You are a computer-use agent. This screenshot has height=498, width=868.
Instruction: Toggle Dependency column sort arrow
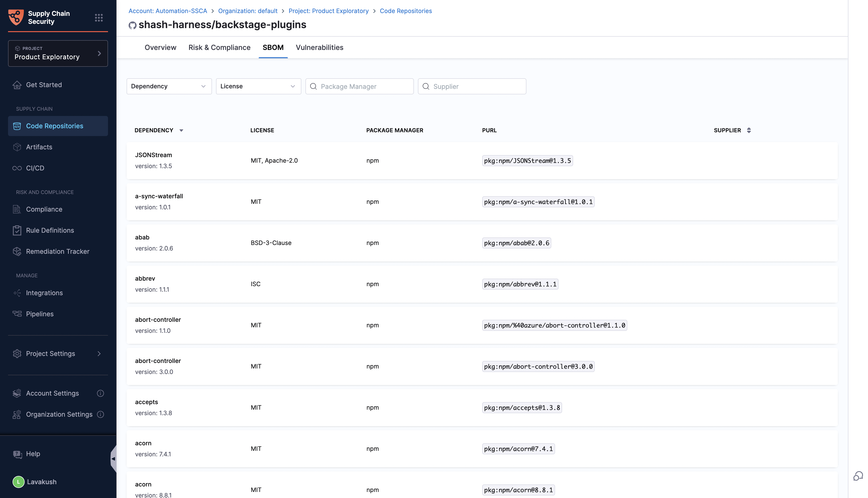tap(181, 130)
